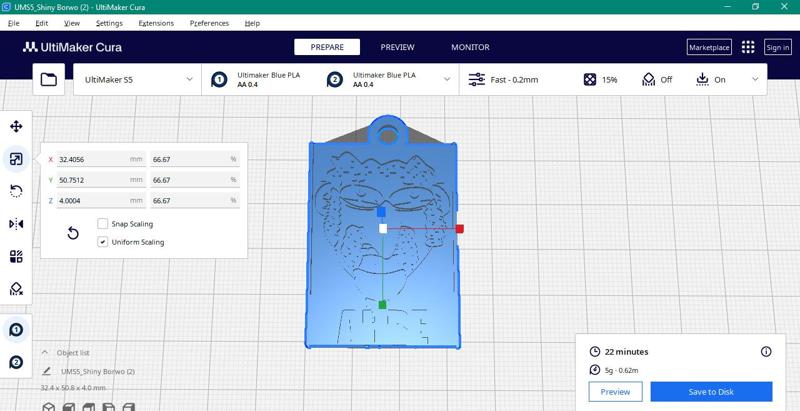Switch to the MONITOR stage

tap(470, 47)
